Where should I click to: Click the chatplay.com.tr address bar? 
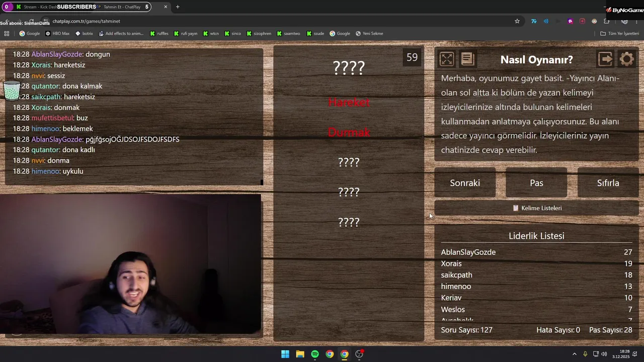(x=282, y=21)
